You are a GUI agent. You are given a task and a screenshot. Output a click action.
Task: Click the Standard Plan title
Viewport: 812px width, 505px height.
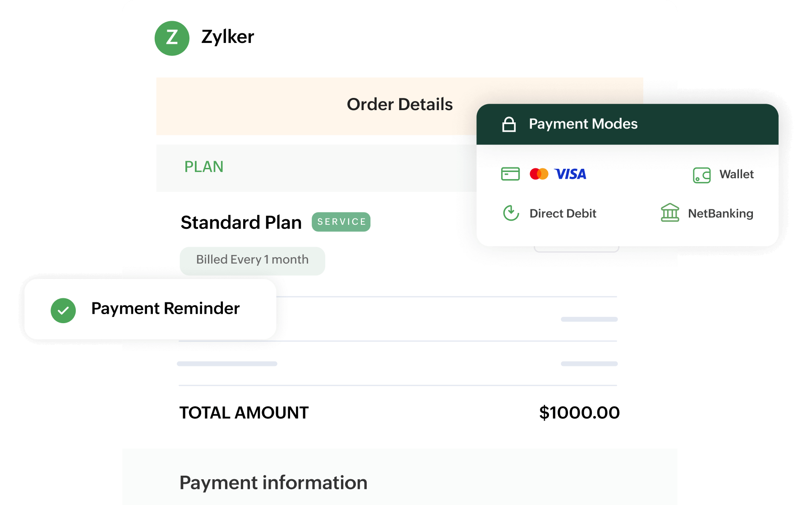pyautogui.click(x=241, y=222)
